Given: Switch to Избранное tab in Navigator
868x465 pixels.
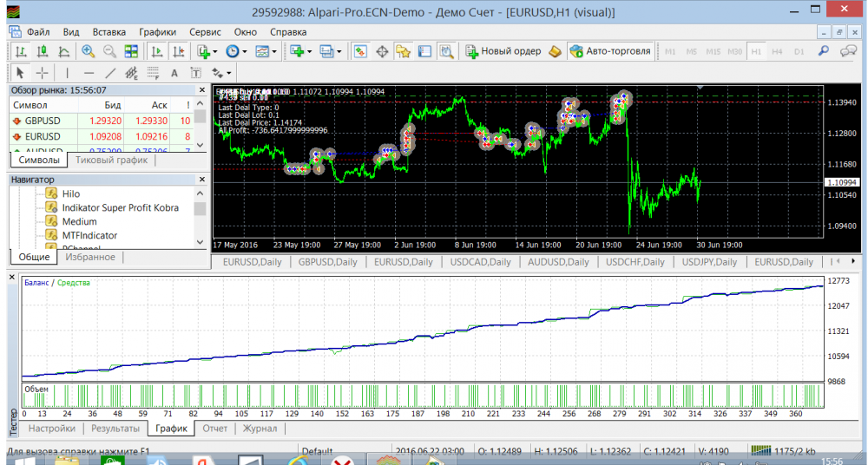Looking at the screenshot, I should coord(90,257).
